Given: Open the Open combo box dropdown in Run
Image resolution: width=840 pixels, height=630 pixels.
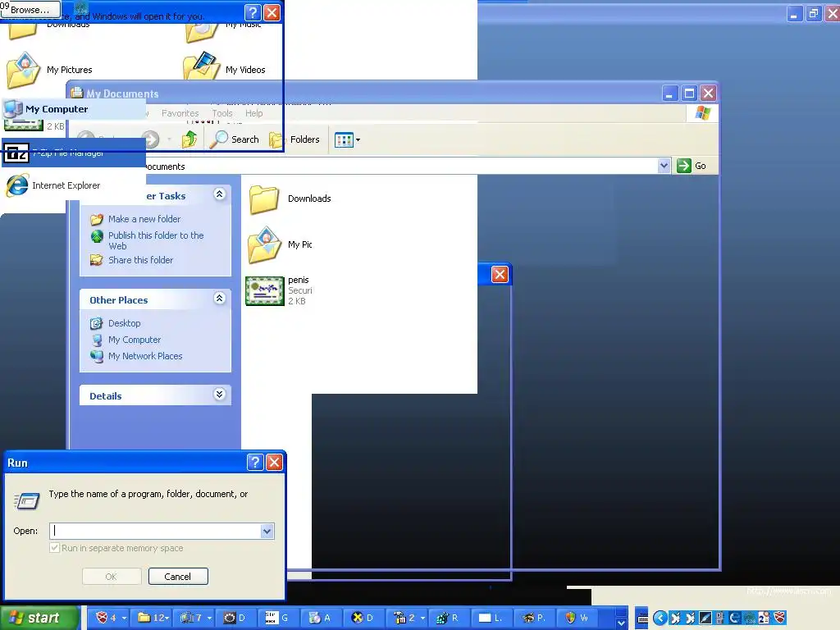Looking at the screenshot, I should (267, 531).
